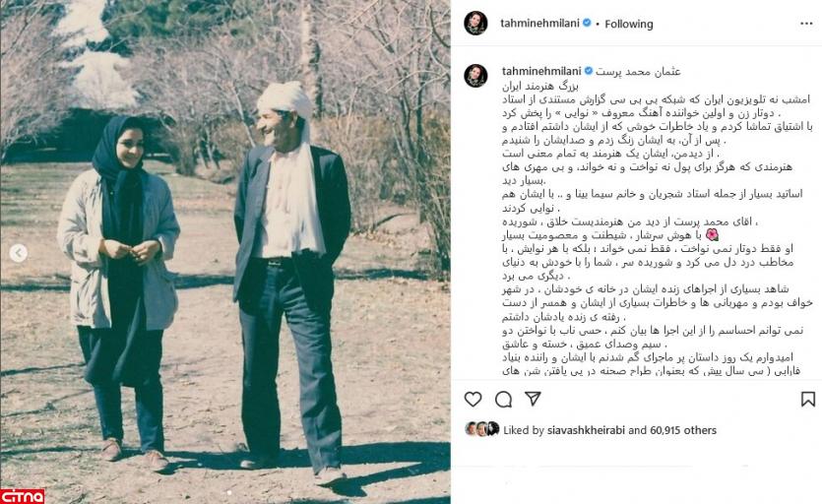
Task: Open the three-dot more options menu
Action: [806, 24]
